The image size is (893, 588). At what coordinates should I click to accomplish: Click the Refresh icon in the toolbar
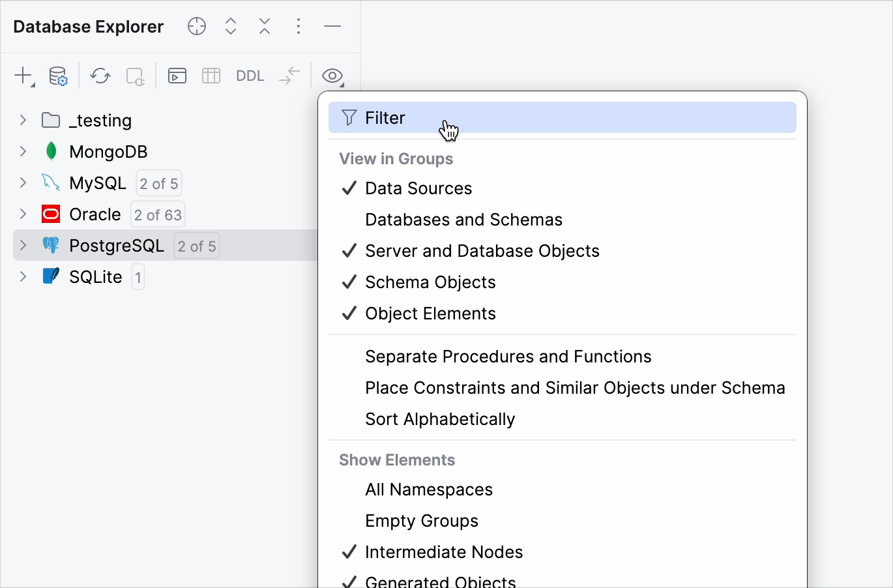pyautogui.click(x=100, y=76)
